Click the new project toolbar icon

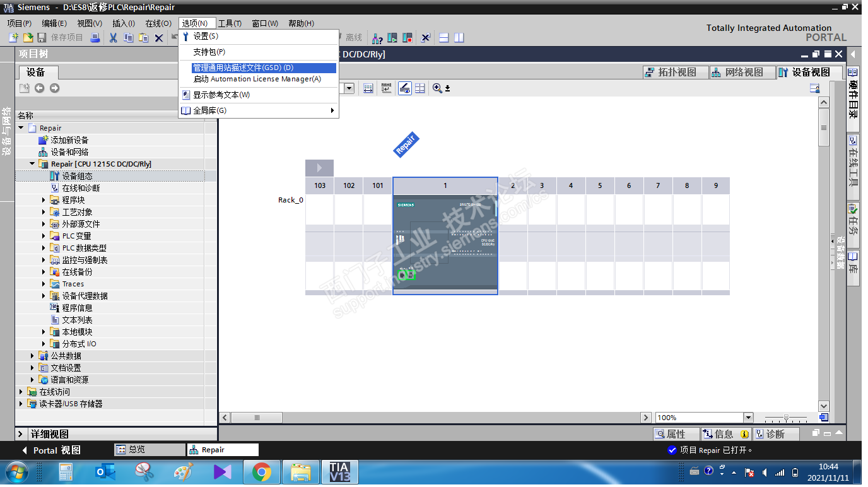(13, 38)
